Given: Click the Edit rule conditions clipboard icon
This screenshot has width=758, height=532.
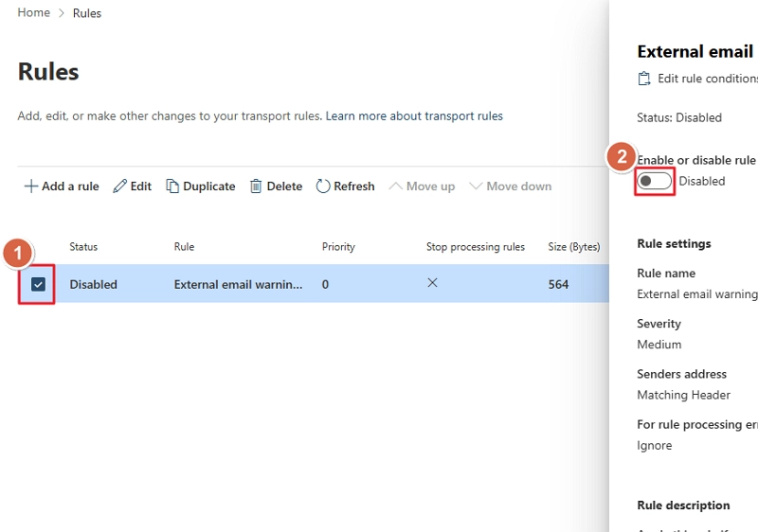Looking at the screenshot, I should tap(644, 79).
